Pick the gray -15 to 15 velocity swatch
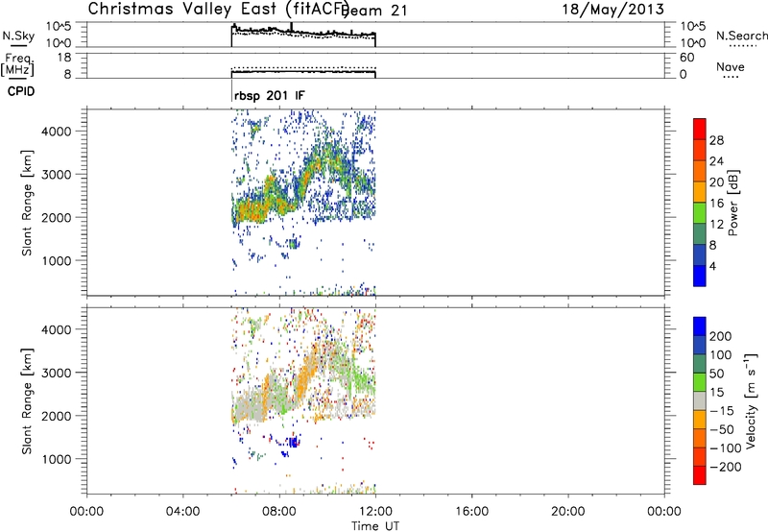 coord(700,400)
